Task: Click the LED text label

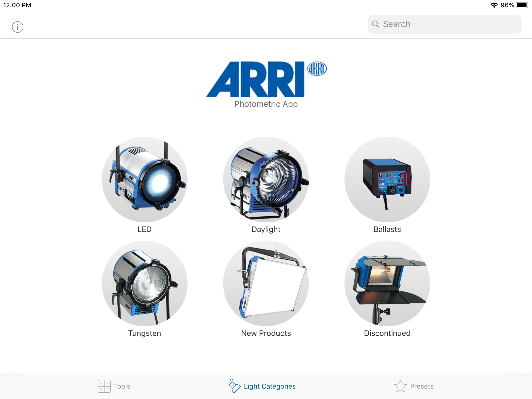Action: (144, 229)
